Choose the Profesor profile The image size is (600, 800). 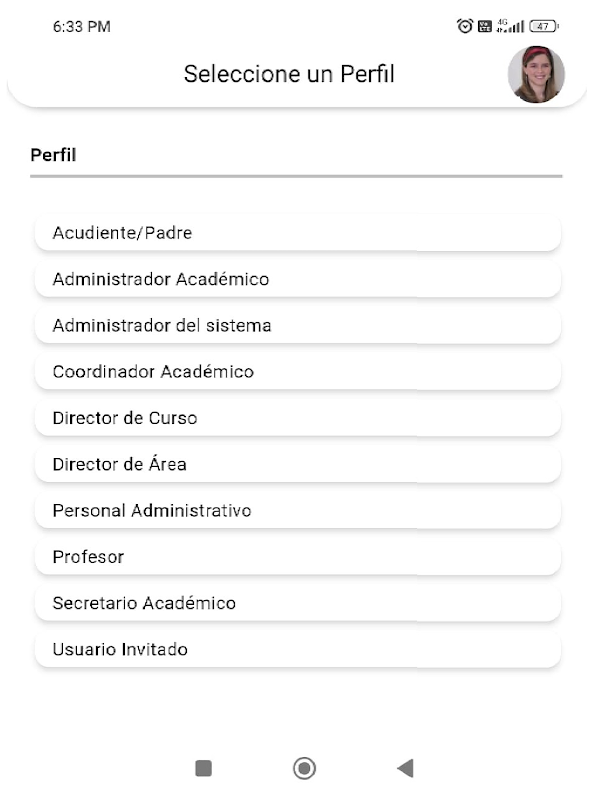point(298,557)
